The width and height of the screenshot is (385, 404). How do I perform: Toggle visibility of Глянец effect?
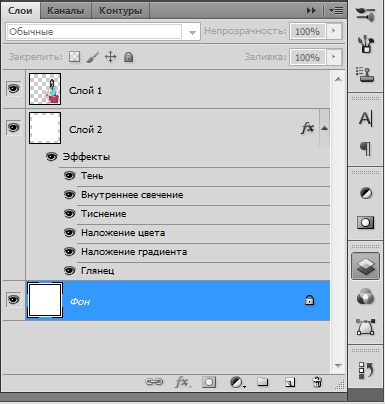(x=69, y=270)
